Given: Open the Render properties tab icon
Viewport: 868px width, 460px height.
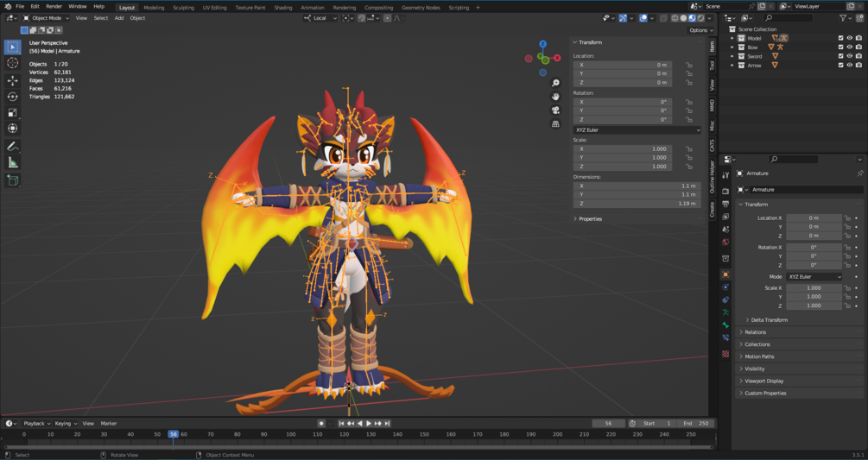Looking at the screenshot, I should (x=725, y=191).
